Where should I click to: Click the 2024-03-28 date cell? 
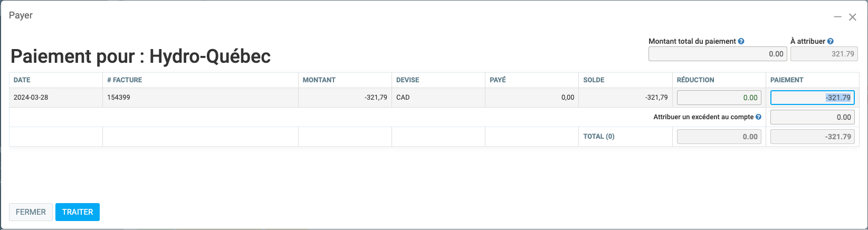(x=31, y=98)
